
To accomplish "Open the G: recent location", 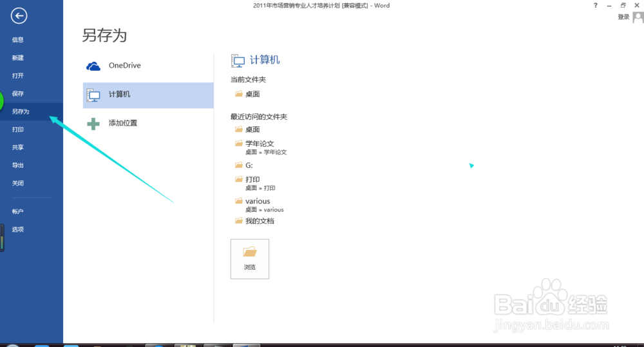I will [x=249, y=165].
